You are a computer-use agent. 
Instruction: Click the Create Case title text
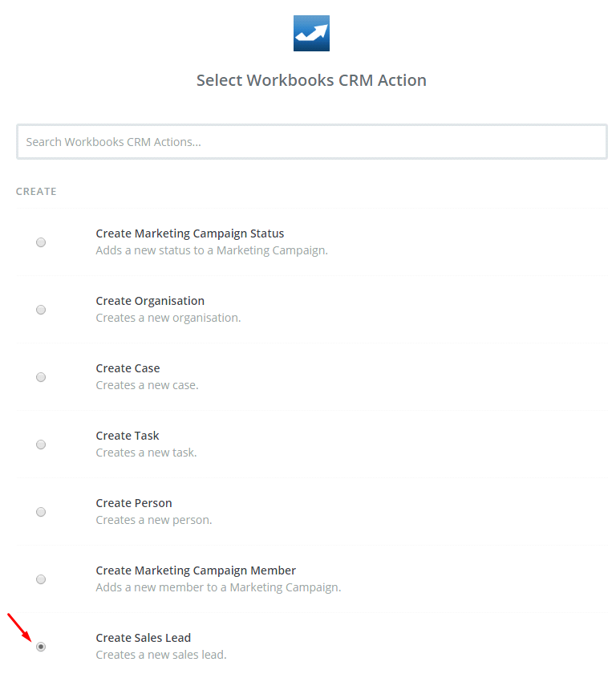[x=128, y=368]
